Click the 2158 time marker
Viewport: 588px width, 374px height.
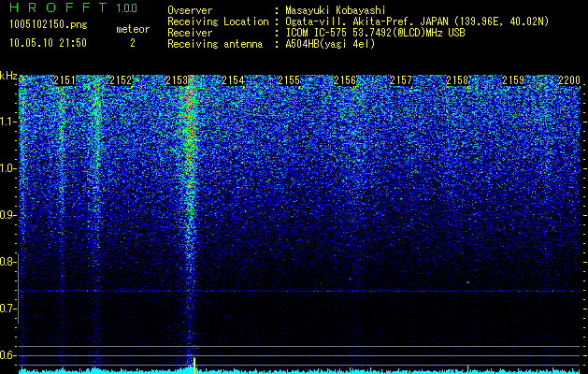tap(457, 80)
